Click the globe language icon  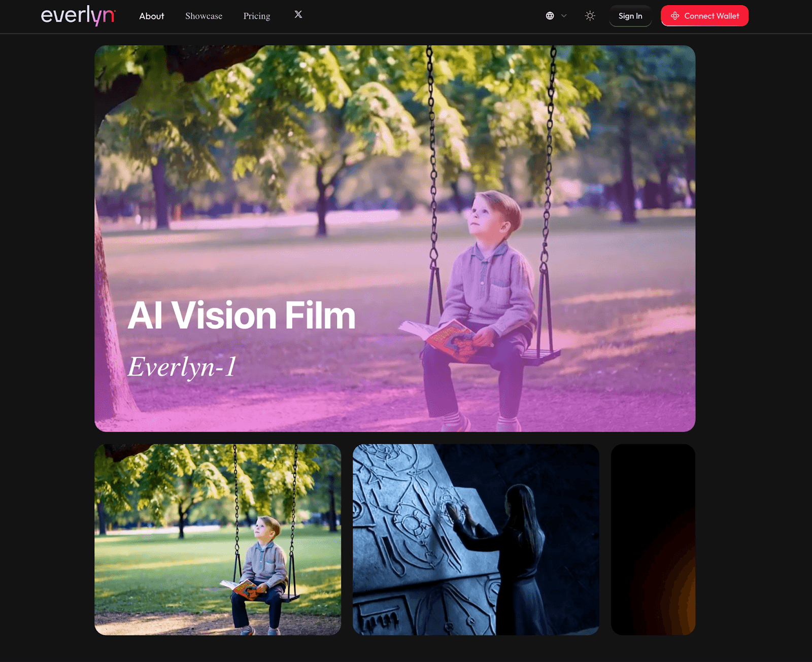[550, 16]
